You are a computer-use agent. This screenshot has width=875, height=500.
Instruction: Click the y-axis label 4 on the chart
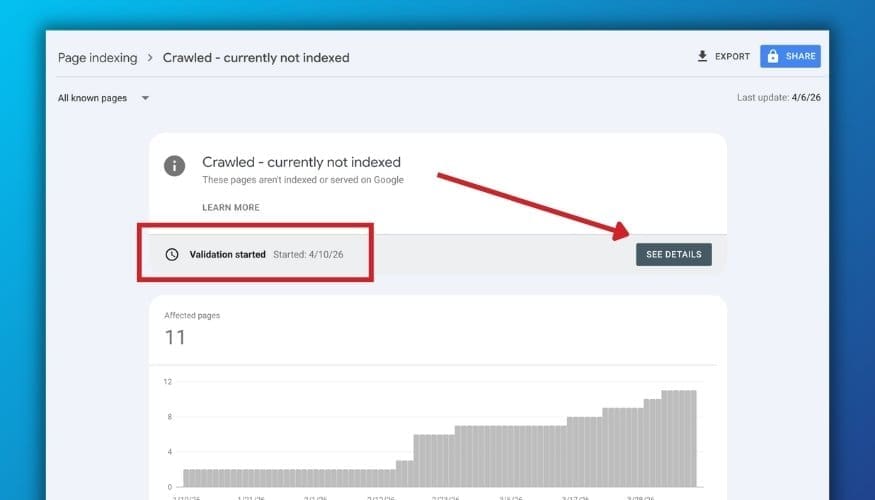[x=170, y=452]
